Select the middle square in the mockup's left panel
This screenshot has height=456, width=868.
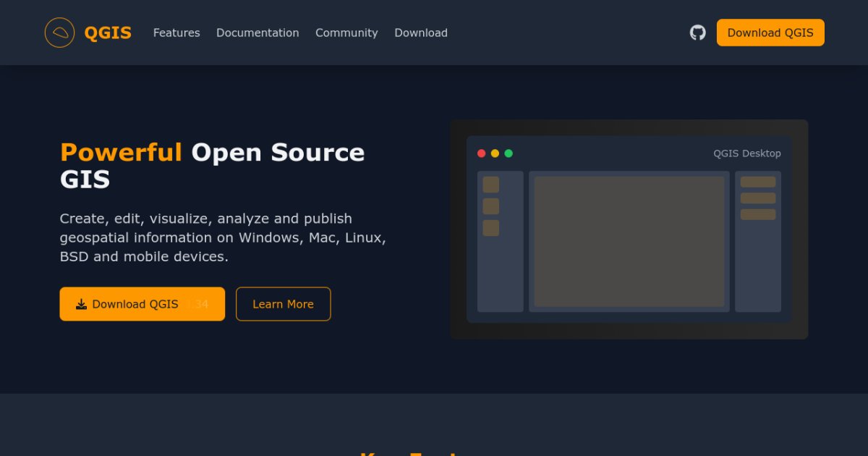coord(491,206)
